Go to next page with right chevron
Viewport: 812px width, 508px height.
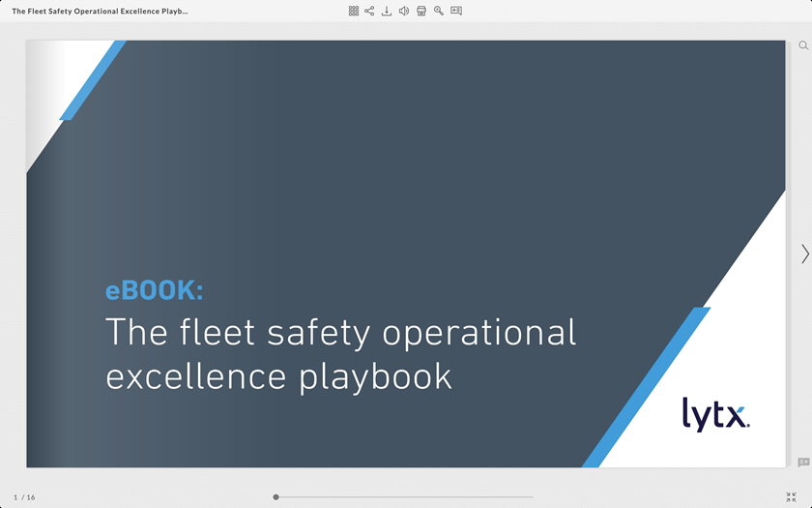coord(804,254)
